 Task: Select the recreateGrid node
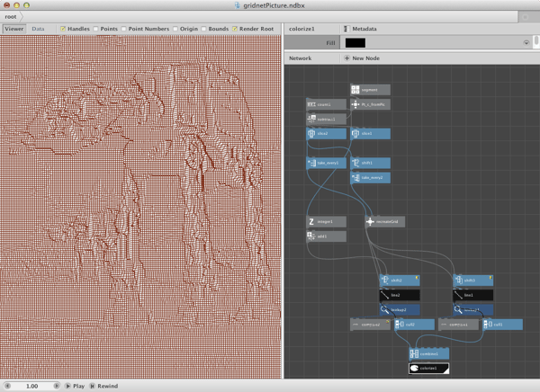coord(385,222)
